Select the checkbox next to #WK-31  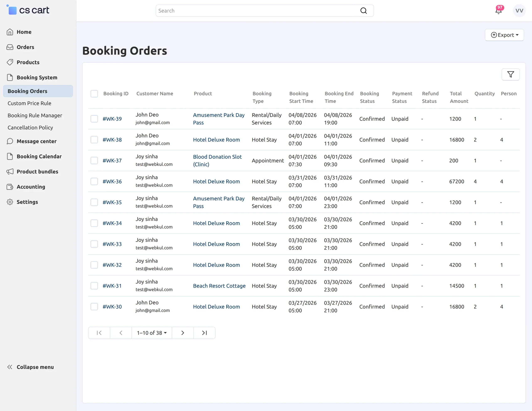tap(94, 286)
